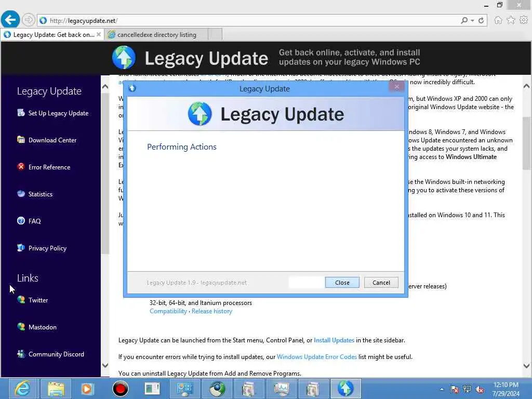Click the Twitter globe icon
This screenshot has height=399, width=532.
tap(21, 300)
